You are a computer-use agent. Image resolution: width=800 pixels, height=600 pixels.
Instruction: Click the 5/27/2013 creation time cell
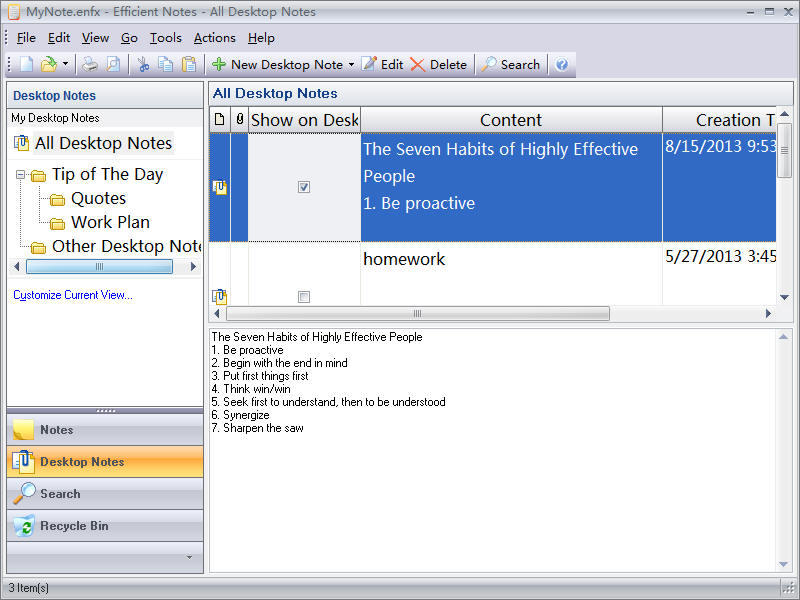coord(719,274)
